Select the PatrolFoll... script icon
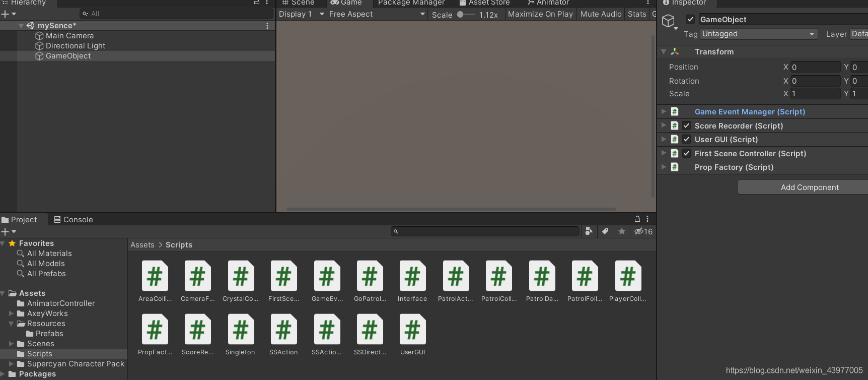Image resolution: width=868 pixels, height=380 pixels. click(x=585, y=276)
